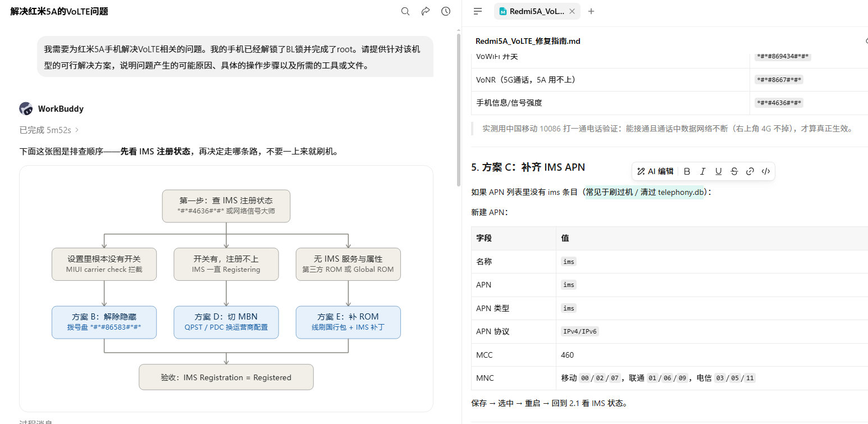The height and width of the screenshot is (424, 868).
Task: Open the history clock icon
Action: click(x=446, y=11)
